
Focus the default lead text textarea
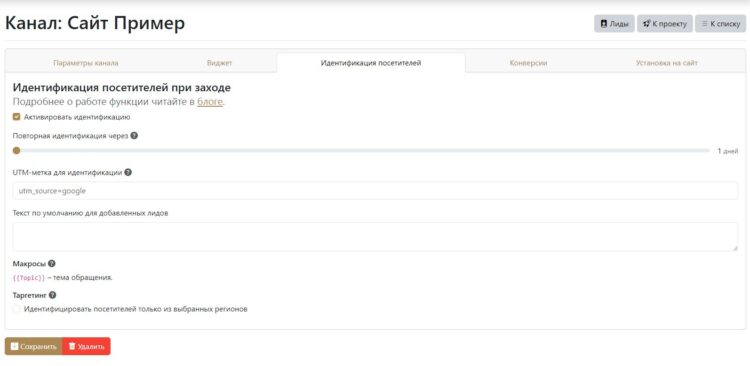(x=375, y=236)
